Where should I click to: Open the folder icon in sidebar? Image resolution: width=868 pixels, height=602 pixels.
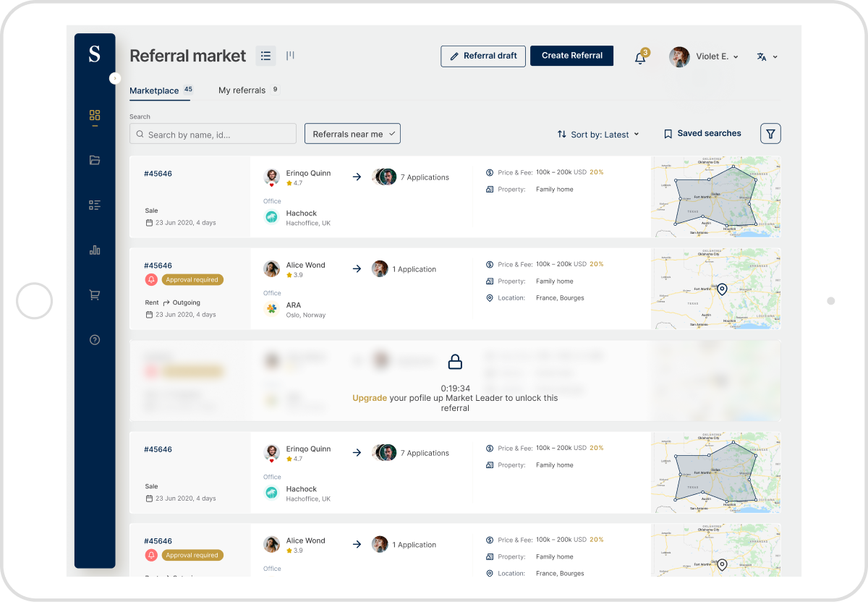click(x=95, y=161)
